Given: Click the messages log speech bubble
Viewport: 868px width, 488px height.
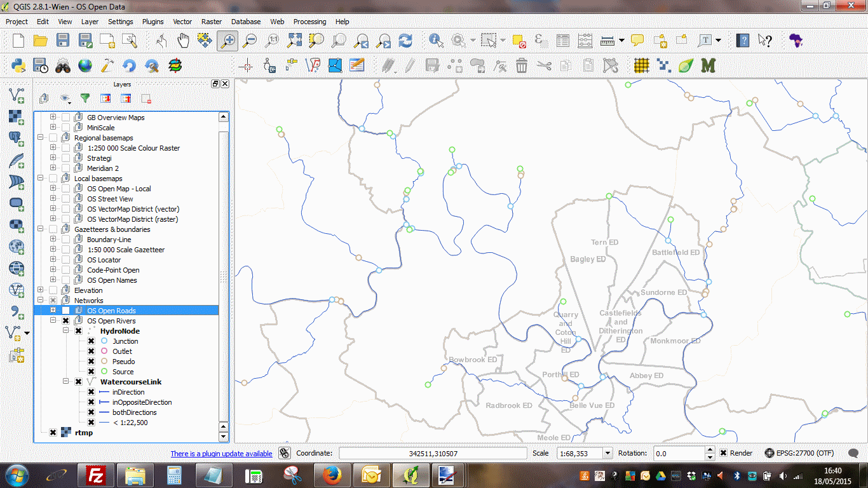Looking at the screenshot, I should coord(855,453).
